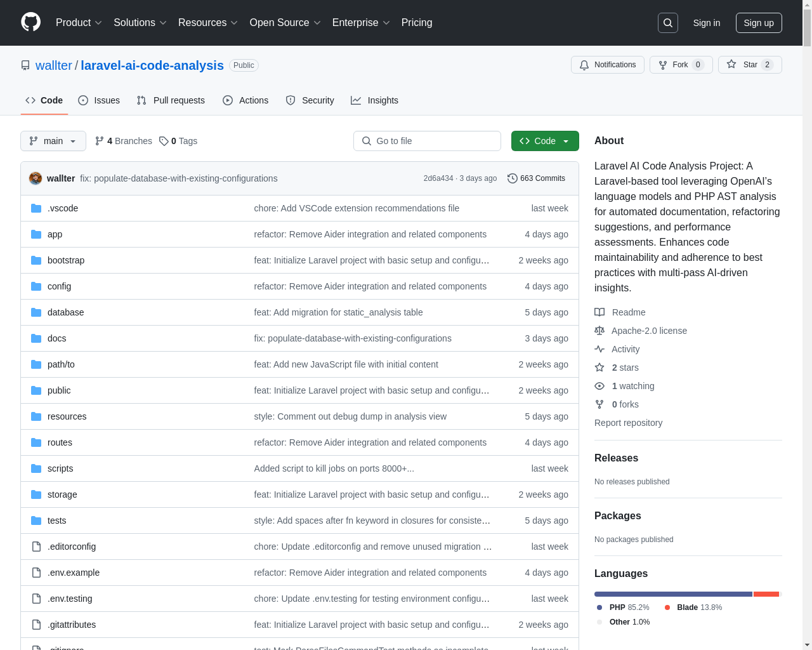Switch to the Actions tab
This screenshot has height=650, width=812.
click(246, 100)
